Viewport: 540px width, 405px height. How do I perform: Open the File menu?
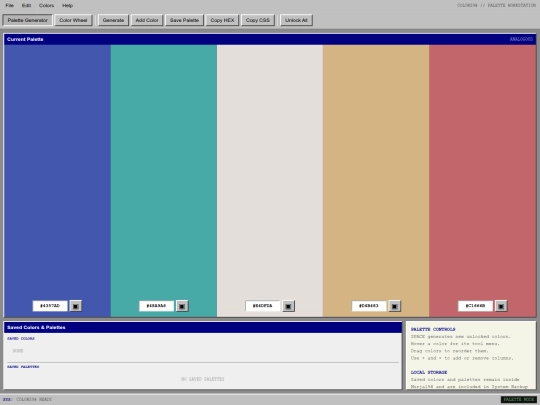point(10,6)
